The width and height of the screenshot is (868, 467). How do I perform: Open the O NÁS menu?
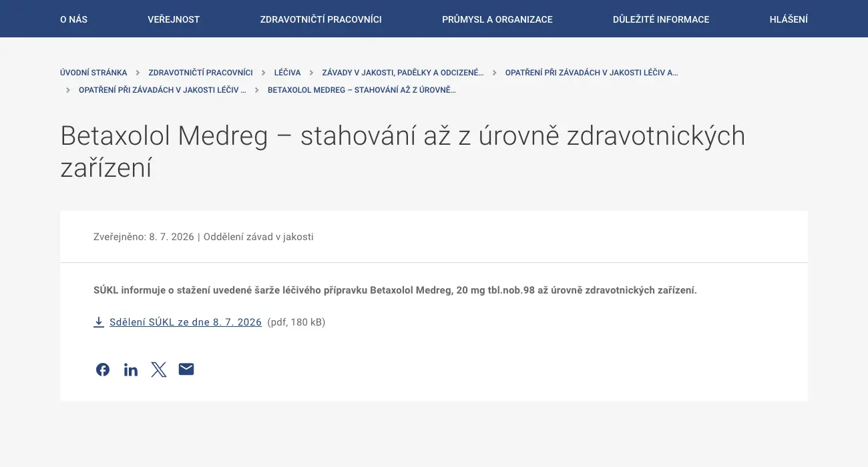pos(73,19)
